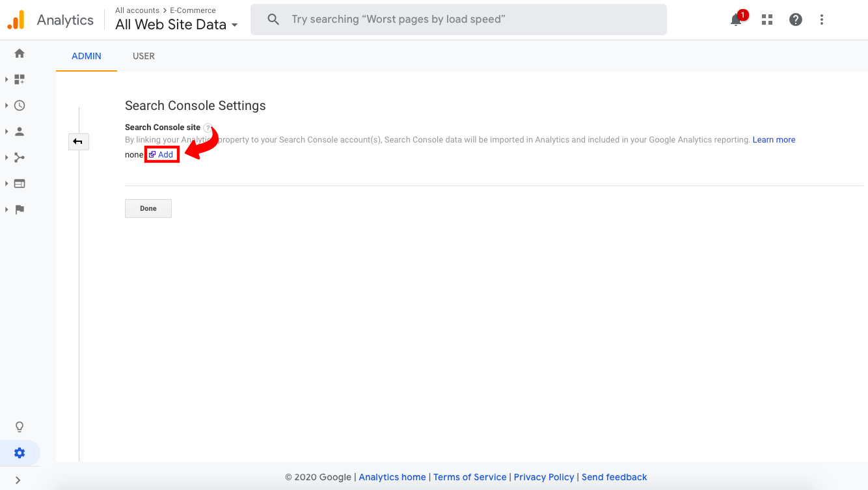The height and width of the screenshot is (490, 868).
Task: Click the Help question mark icon
Action: pyautogui.click(x=795, y=20)
